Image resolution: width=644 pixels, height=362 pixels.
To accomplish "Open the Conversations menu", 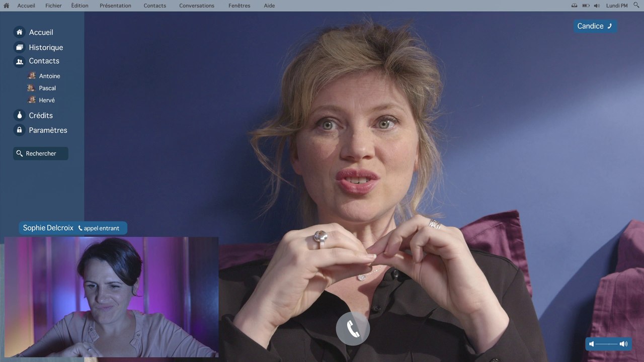I will coord(197,6).
